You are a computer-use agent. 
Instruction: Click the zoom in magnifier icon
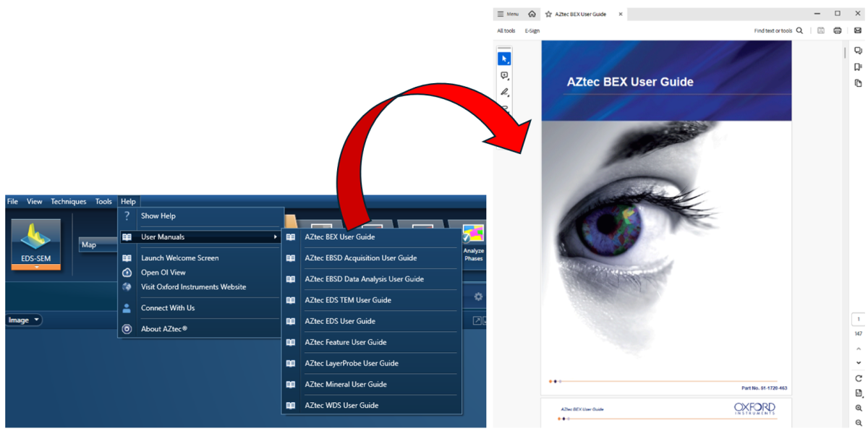coord(859,408)
